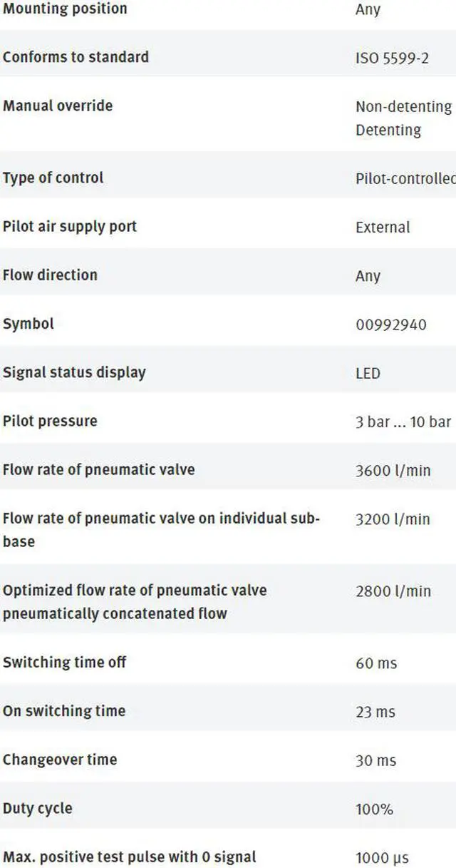The height and width of the screenshot is (868, 456).
Task: Select the '3600 l/min' flow rate value
Action: click(x=393, y=471)
